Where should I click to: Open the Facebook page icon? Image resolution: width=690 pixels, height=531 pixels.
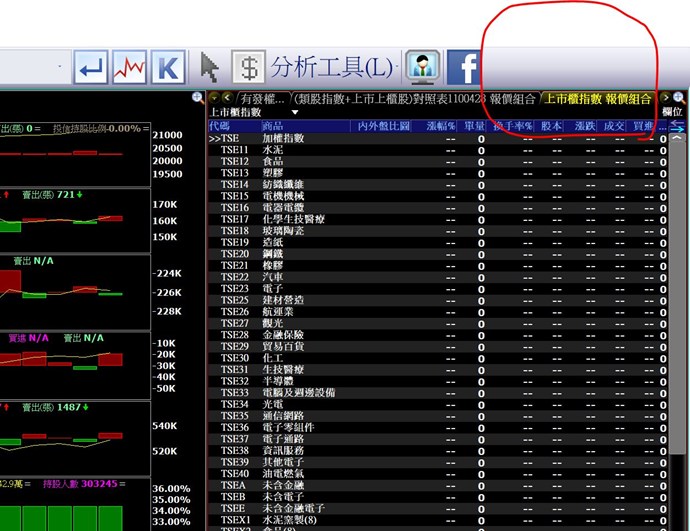click(x=463, y=68)
